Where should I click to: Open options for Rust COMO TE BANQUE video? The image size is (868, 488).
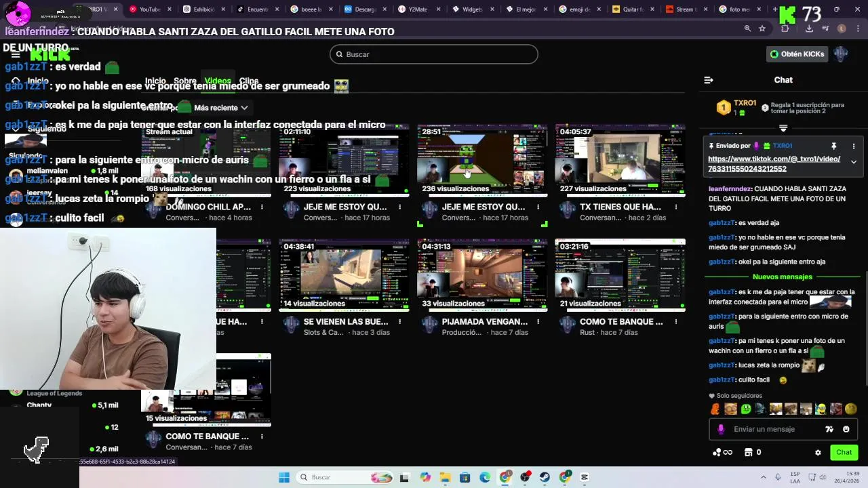tap(677, 322)
